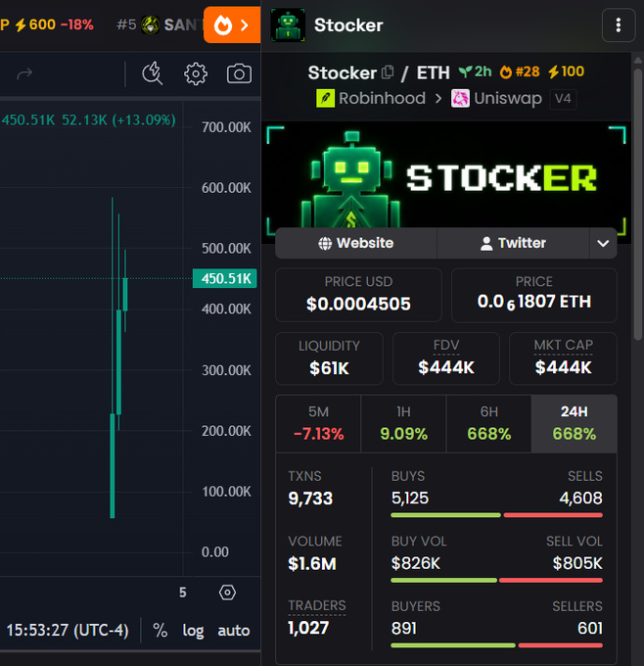Image resolution: width=644 pixels, height=666 pixels.
Task: Click the redo arrow in chart toolbar
Action: coord(24,73)
